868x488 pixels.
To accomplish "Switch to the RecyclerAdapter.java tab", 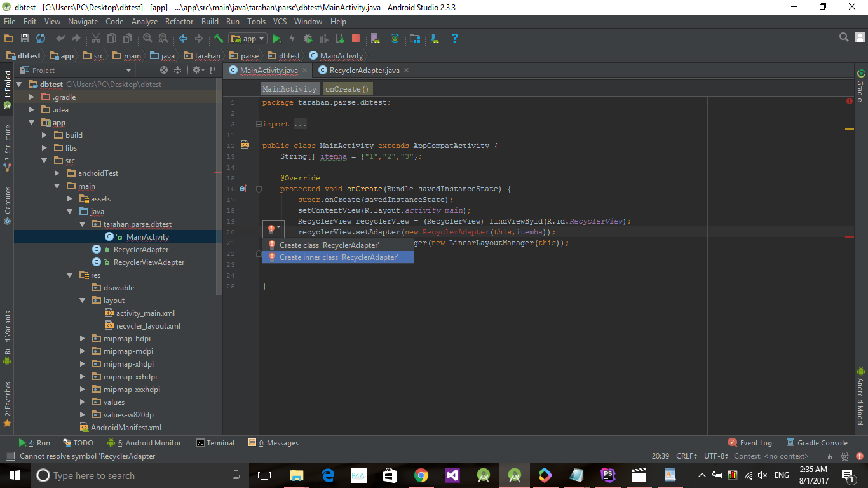I will coord(364,71).
